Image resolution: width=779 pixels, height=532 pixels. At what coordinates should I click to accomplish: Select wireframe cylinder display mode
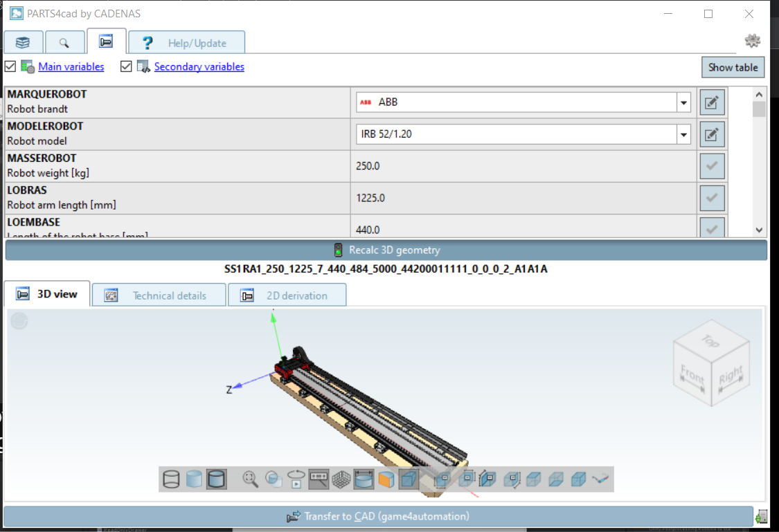172,479
